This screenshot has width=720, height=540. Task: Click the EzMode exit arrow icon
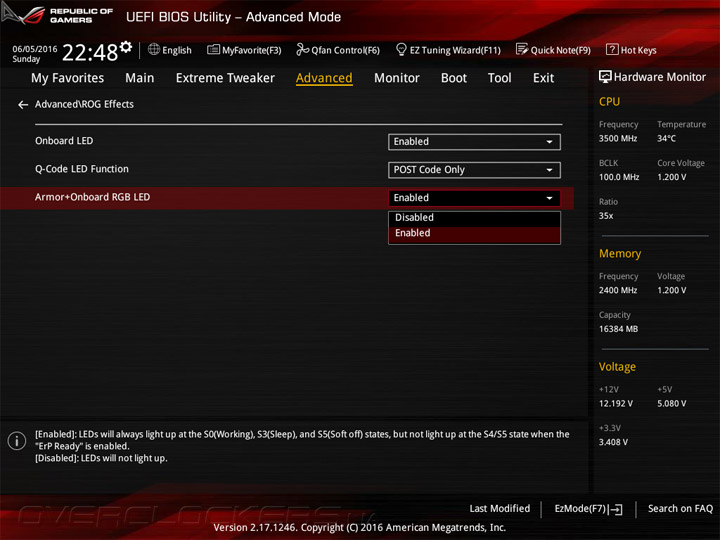615,509
